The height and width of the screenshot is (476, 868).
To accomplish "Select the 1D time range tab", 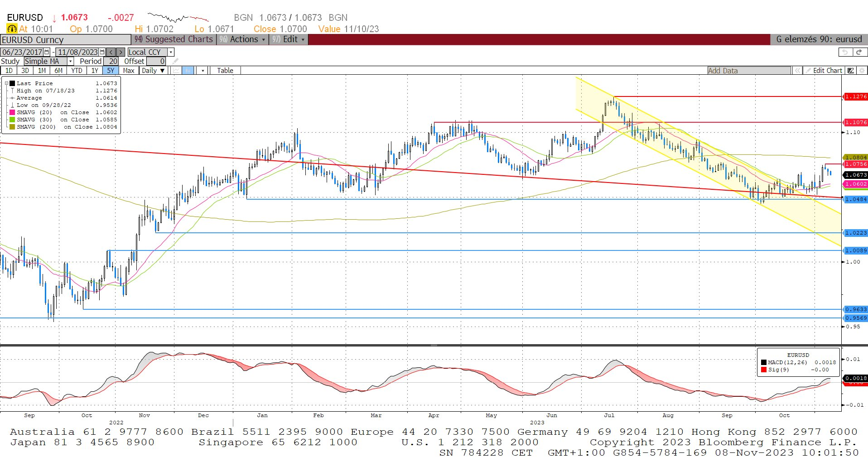I will pyautogui.click(x=9, y=71).
